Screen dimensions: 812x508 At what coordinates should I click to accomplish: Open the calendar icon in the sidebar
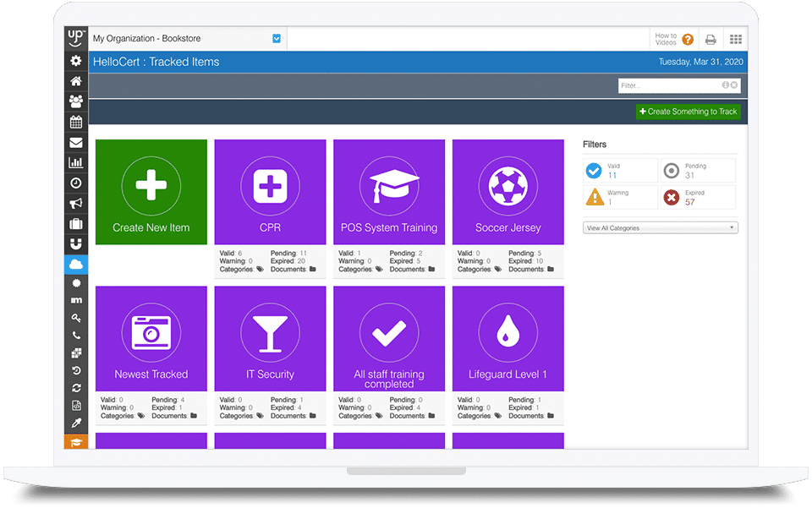76,122
